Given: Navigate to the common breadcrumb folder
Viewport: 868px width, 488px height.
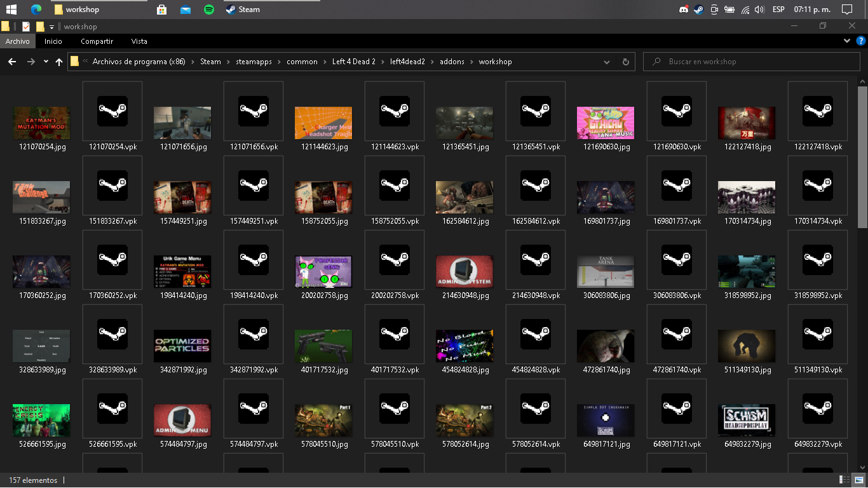Looking at the screenshot, I should tap(302, 62).
